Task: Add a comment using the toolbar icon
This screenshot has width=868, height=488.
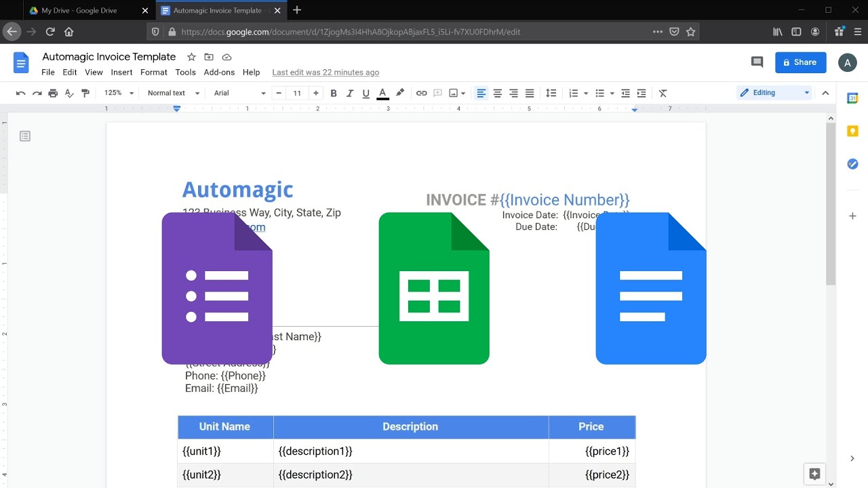Action: 438,94
